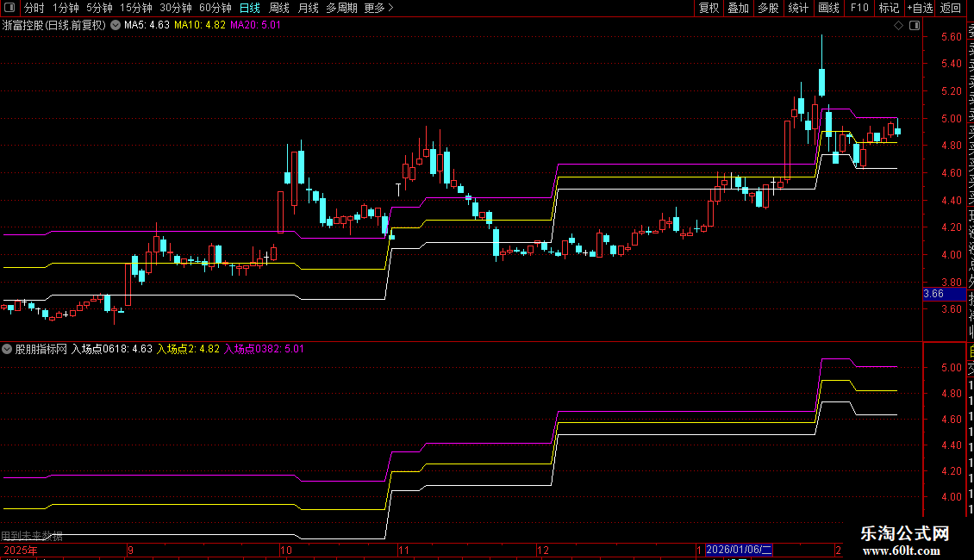Click the 2026/01/06/二 date marker

740,550
